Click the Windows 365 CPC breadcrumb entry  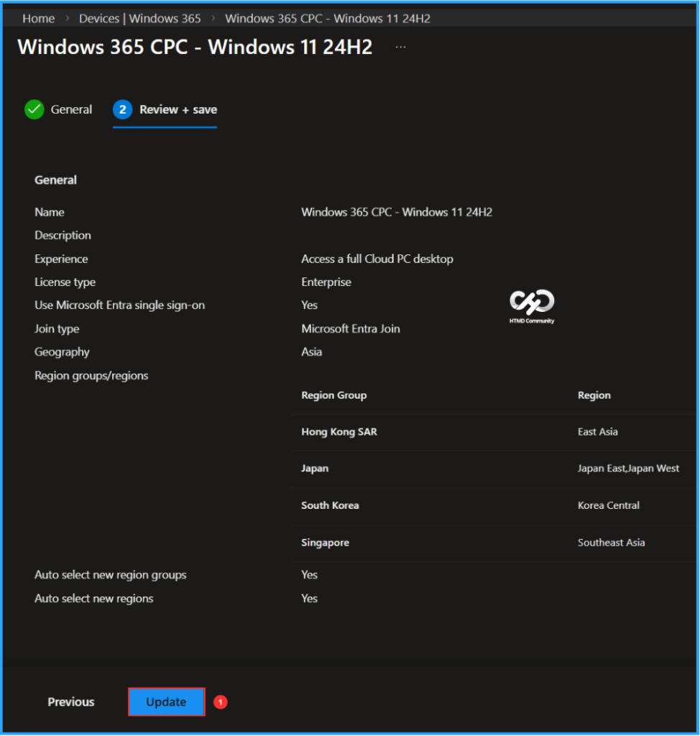pos(328,18)
